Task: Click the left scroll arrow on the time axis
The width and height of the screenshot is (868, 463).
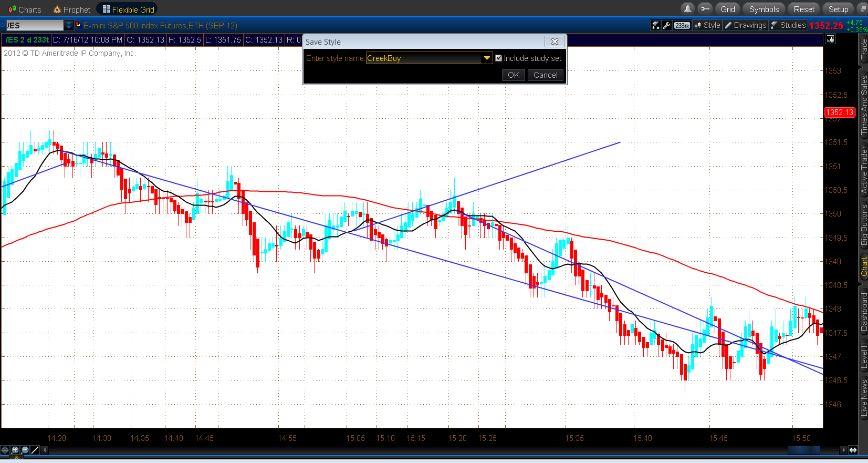Action: [x=45, y=450]
